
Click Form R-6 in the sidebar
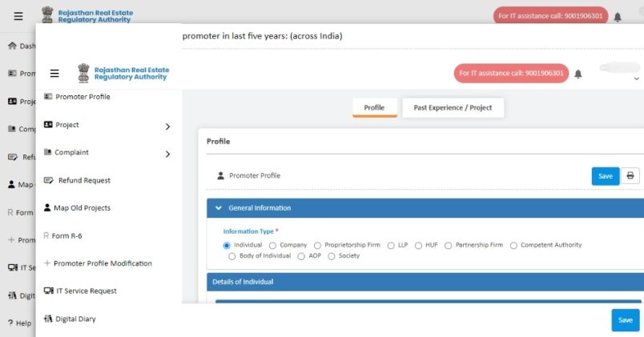click(66, 235)
